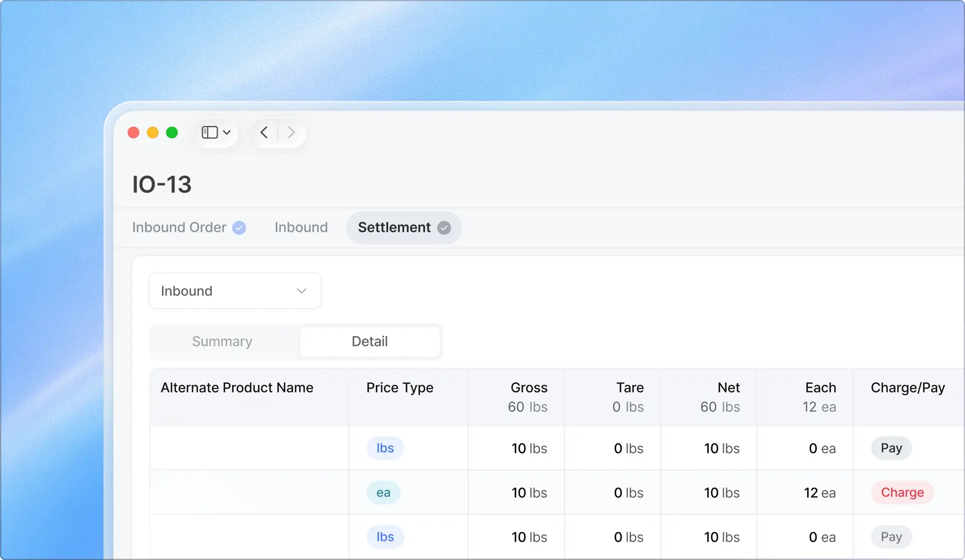Screen dimensions: 965x560
Task: Click the blue check badge beside Inbound Order
Action: [239, 228]
